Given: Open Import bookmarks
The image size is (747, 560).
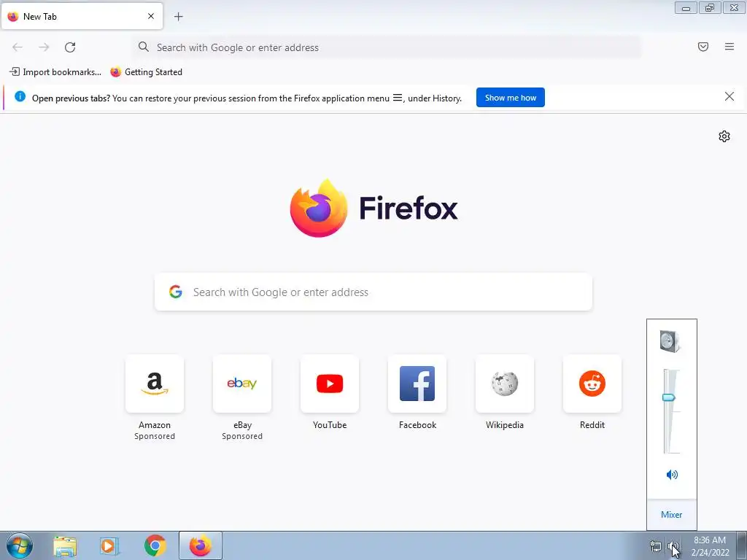Looking at the screenshot, I should point(55,72).
